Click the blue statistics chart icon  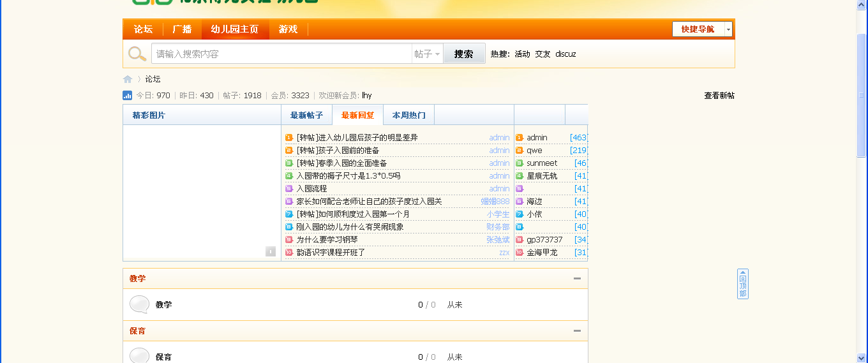(127, 96)
